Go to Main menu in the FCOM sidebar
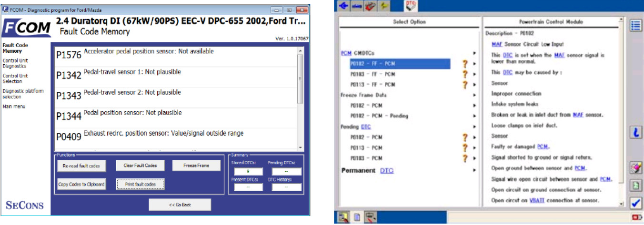This screenshot has height=225, width=644. (x=14, y=107)
